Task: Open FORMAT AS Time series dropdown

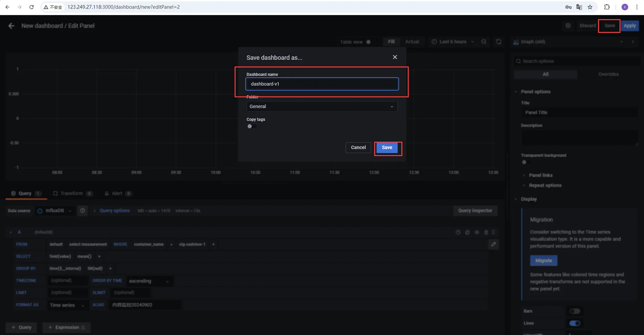Action: (x=67, y=305)
